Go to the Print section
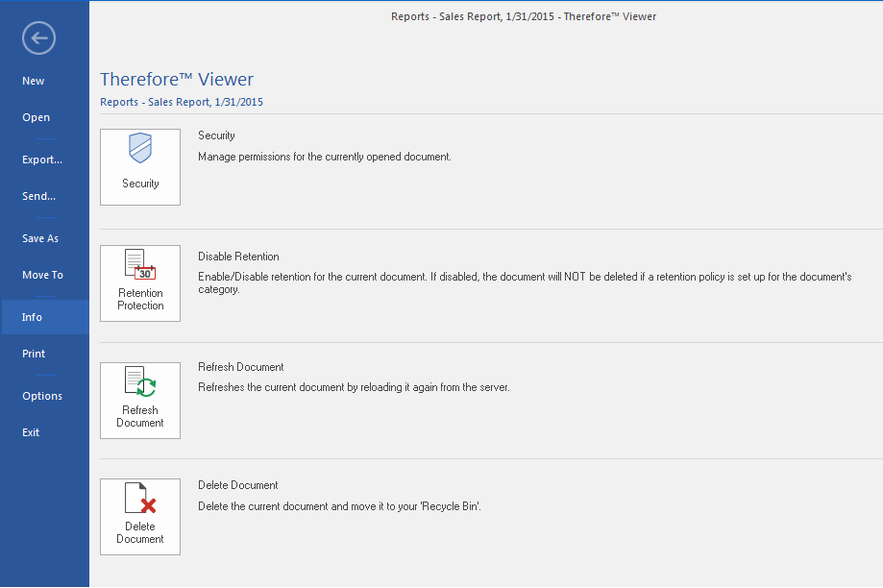This screenshot has width=883, height=588. click(34, 355)
